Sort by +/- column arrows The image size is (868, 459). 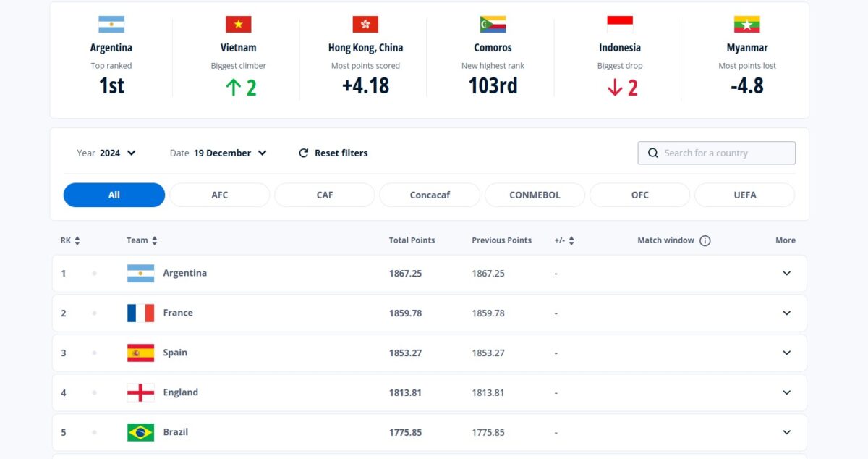pyautogui.click(x=571, y=240)
